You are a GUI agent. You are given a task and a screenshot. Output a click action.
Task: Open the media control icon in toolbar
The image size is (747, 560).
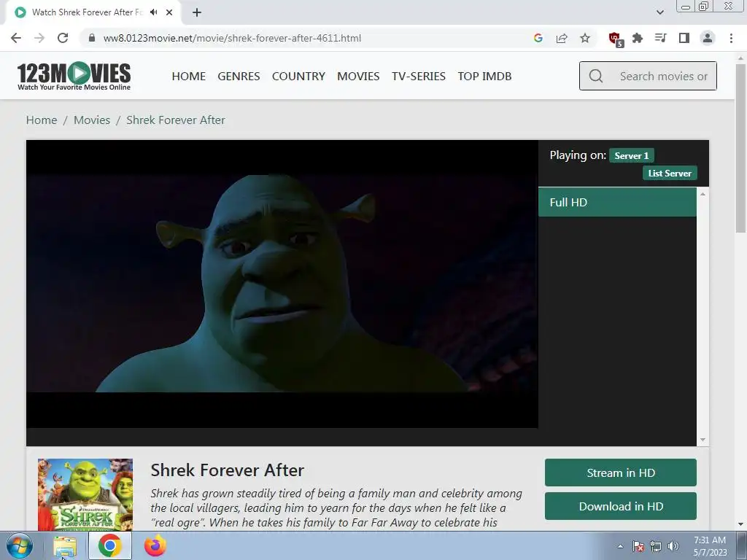[x=661, y=38]
